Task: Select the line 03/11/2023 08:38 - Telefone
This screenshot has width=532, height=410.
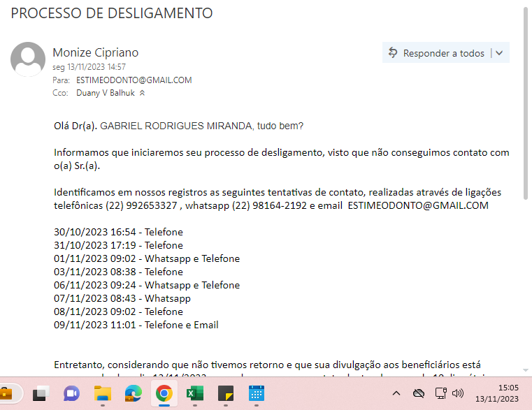Action: click(118, 272)
